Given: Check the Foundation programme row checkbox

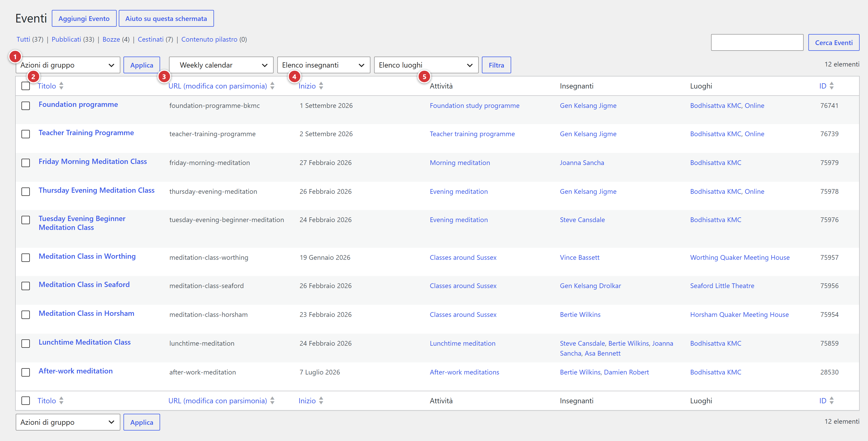Looking at the screenshot, I should 26,106.
